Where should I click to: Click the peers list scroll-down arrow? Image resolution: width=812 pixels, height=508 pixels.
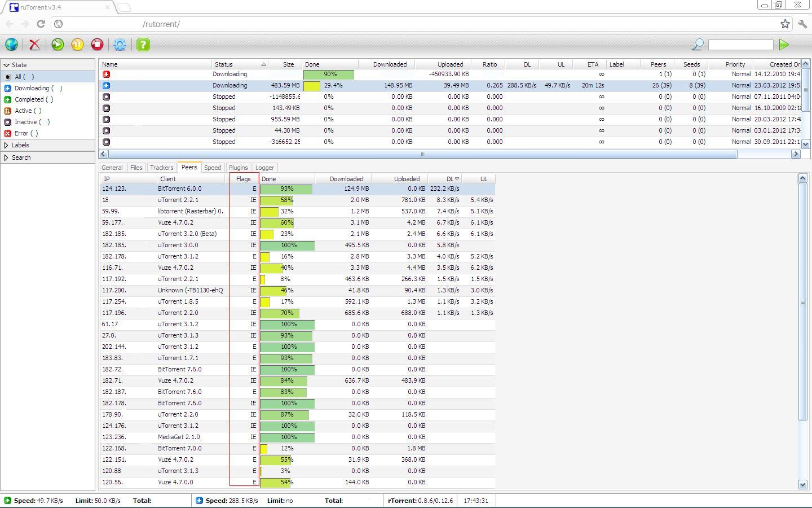[x=802, y=484]
